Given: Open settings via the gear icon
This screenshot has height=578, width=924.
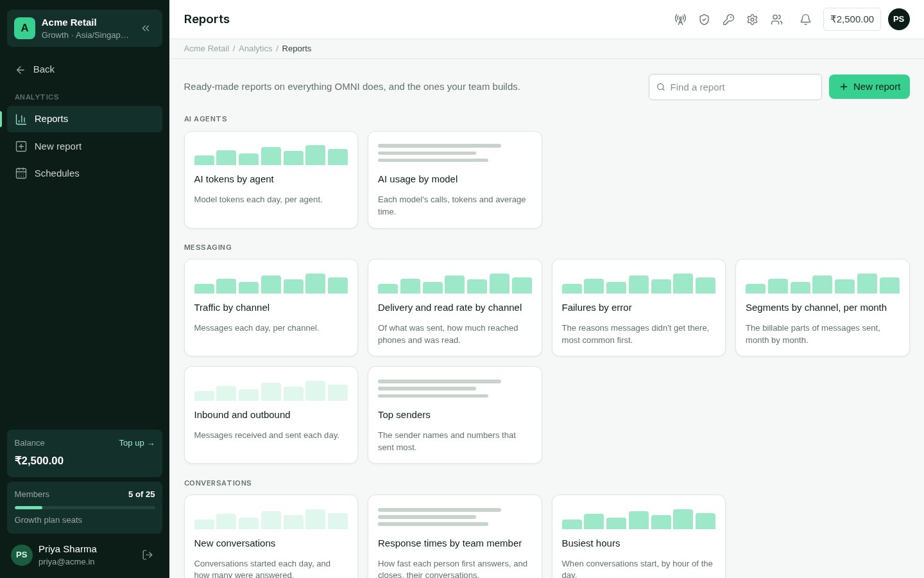Looking at the screenshot, I should tap(752, 19).
